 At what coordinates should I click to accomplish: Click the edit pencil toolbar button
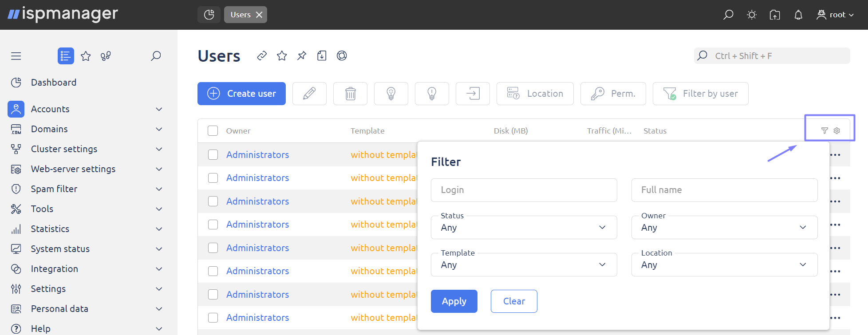click(309, 94)
